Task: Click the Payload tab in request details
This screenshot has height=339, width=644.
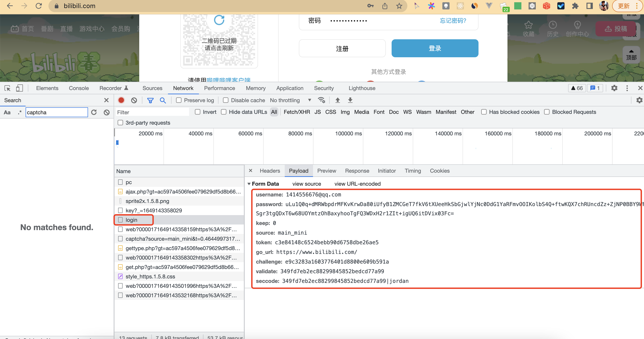Action: point(299,171)
